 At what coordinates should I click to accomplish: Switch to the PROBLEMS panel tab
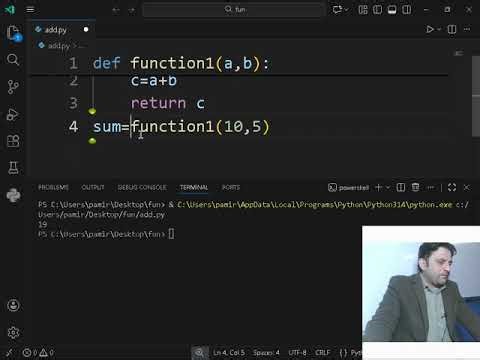tap(53, 187)
